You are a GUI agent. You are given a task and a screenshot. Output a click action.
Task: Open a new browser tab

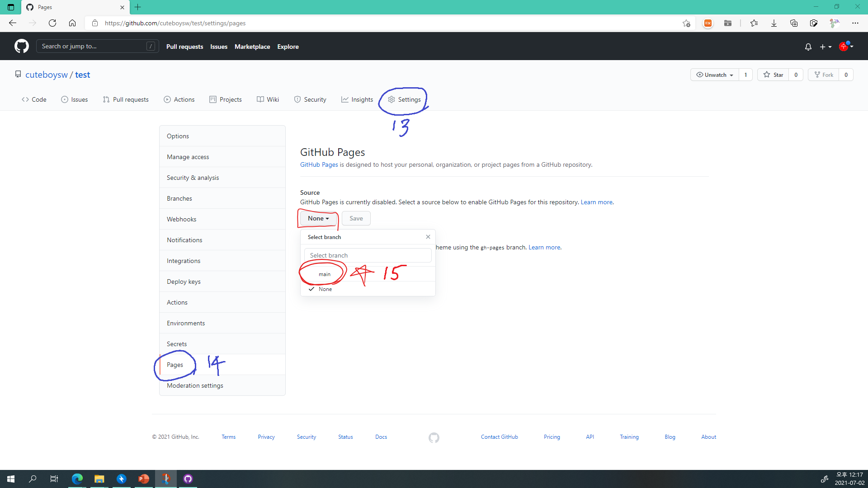[x=138, y=7]
